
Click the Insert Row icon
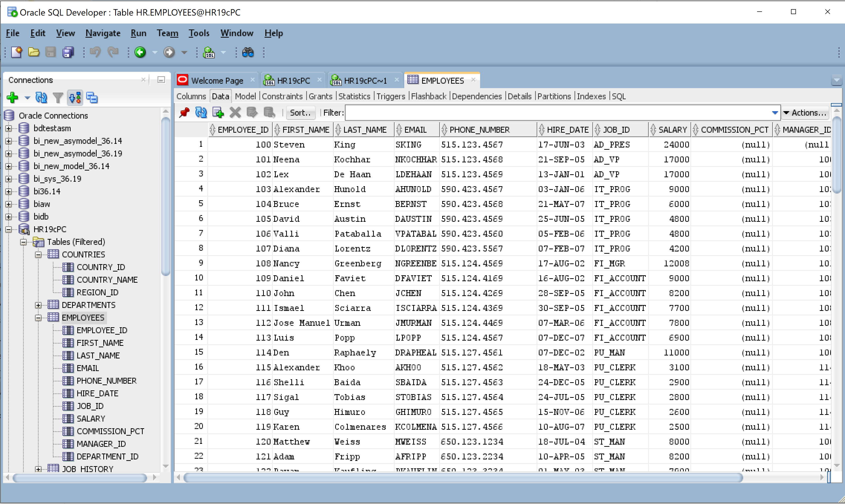218,112
